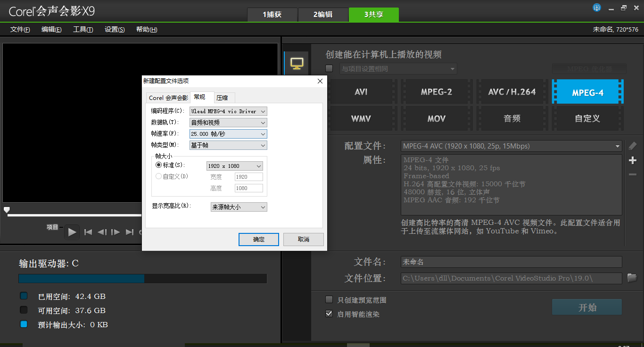Click the pencil edit profile icon
This screenshot has height=347, width=644.
pyautogui.click(x=633, y=146)
